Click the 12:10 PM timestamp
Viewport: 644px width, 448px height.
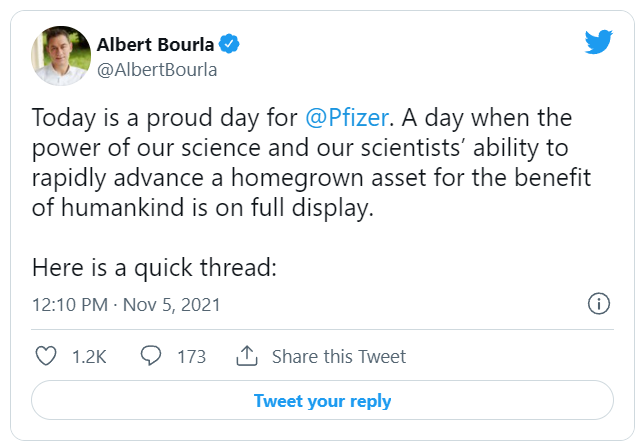(x=70, y=305)
